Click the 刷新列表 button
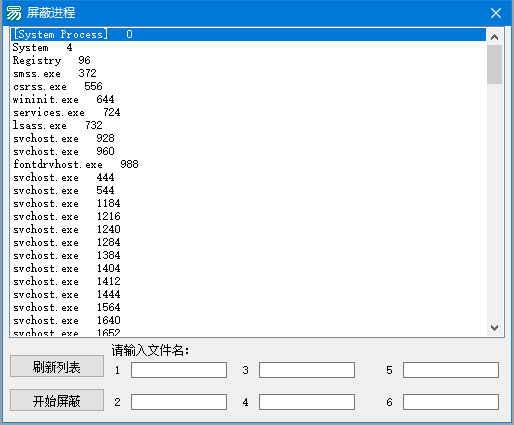The image size is (514, 425). [x=57, y=366]
